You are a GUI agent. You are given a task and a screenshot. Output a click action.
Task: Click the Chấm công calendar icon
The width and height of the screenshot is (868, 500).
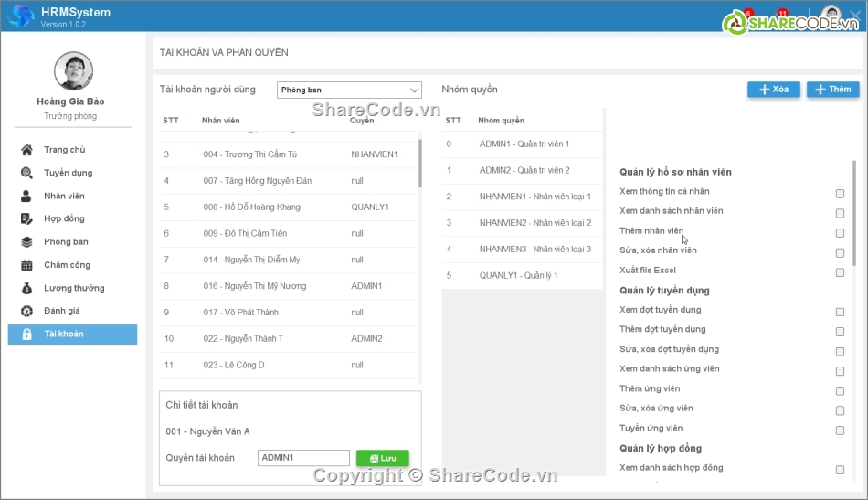click(26, 265)
